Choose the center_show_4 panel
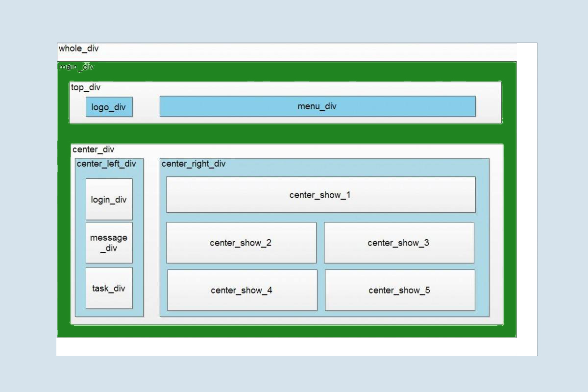The height and width of the screenshot is (392, 588). (x=242, y=290)
